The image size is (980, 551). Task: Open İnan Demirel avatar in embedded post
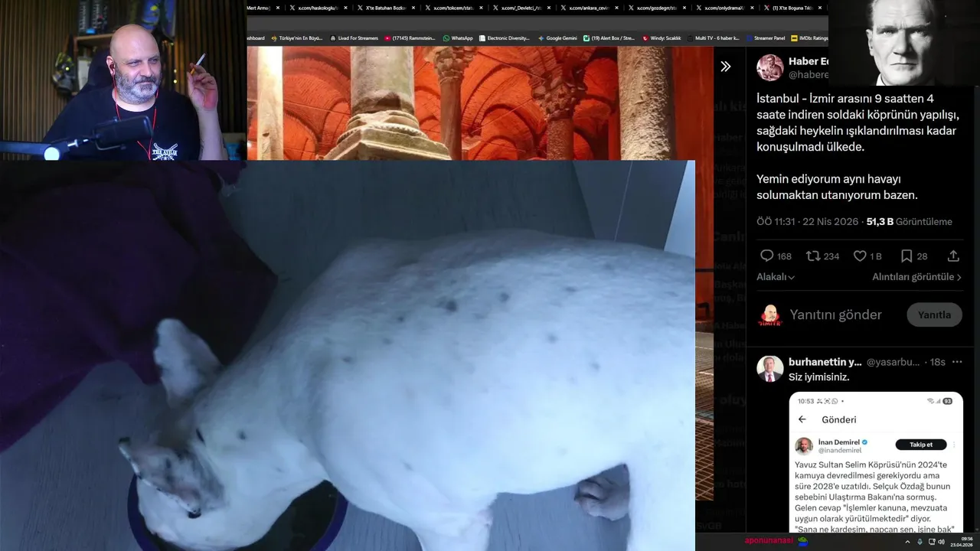click(x=804, y=445)
